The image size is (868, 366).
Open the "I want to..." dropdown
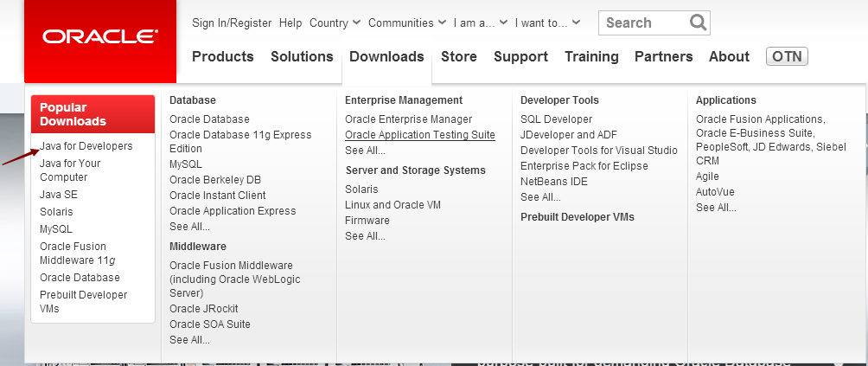pos(547,23)
